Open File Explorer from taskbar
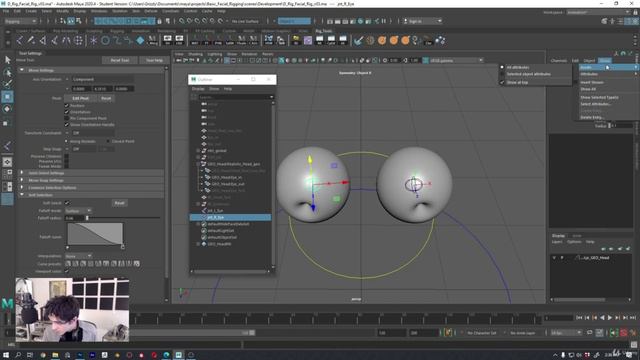The height and width of the screenshot is (360, 640). click(55, 355)
